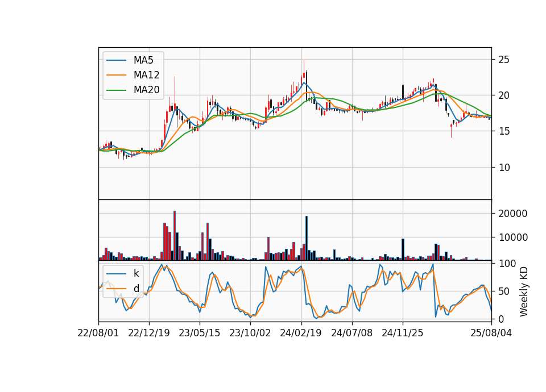Click the KD axis value 0
The width and height of the screenshot is (546, 392).
(x=501, y=319)
